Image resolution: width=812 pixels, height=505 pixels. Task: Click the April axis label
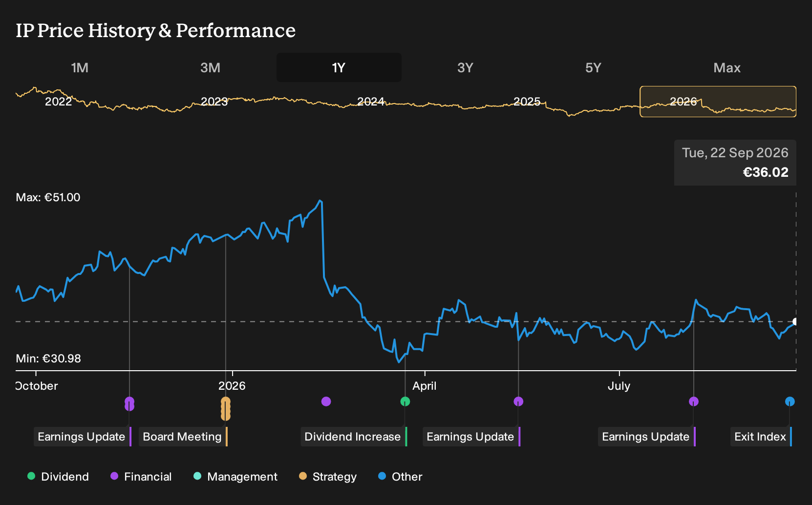click(x=425, y=386)
